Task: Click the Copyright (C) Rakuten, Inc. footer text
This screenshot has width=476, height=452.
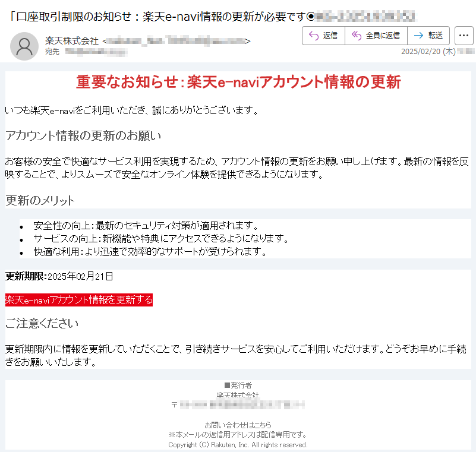Action: pos(238,445)
